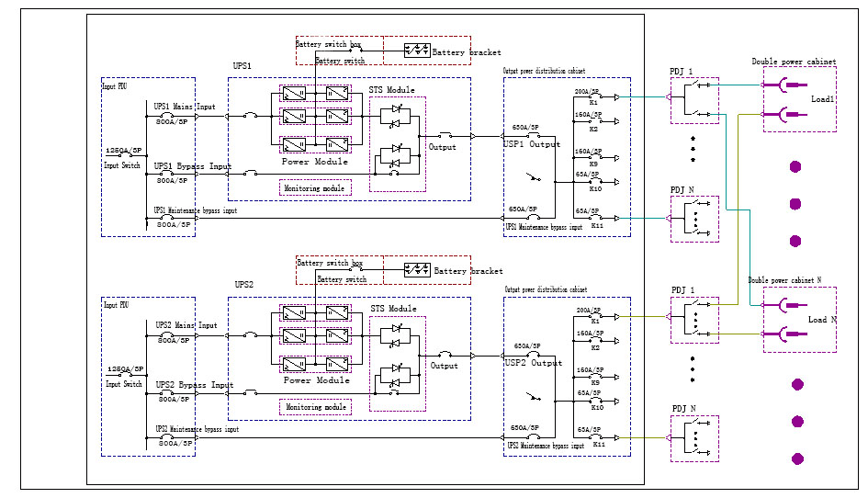Click the open switch symbol below USP2 Output

pos(533,396)
